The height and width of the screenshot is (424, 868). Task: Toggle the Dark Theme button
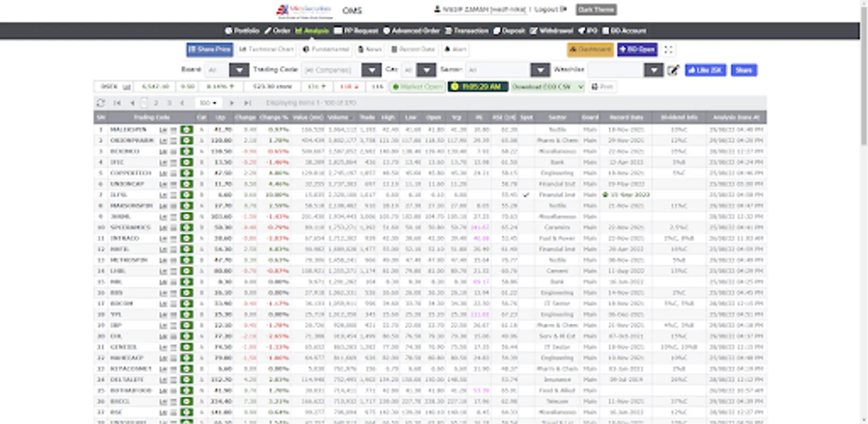596,9
